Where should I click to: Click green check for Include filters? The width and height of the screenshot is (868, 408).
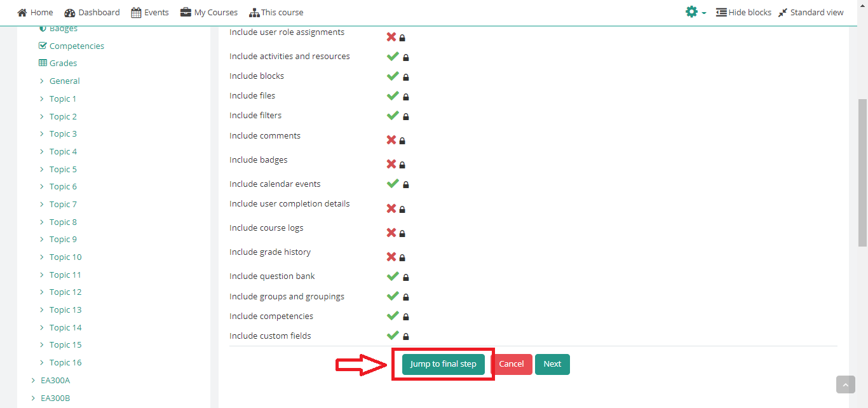coord(393,115)
